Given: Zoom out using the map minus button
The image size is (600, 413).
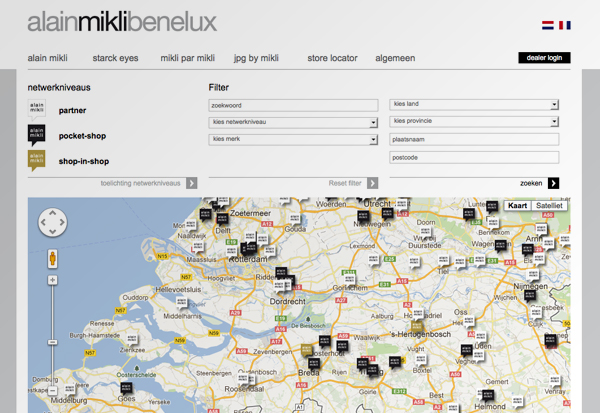Looking at the screenshot, I should tap(52, 391).
